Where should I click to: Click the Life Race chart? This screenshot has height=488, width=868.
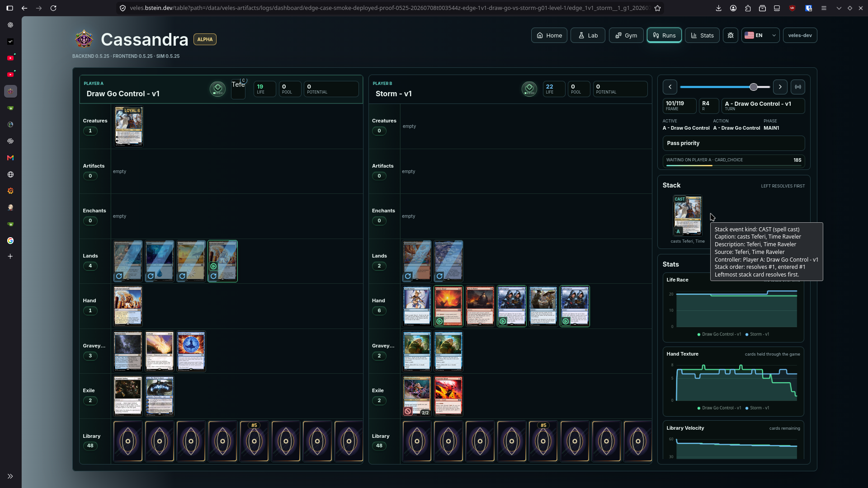pyautogui.click(x=733, y=307)
